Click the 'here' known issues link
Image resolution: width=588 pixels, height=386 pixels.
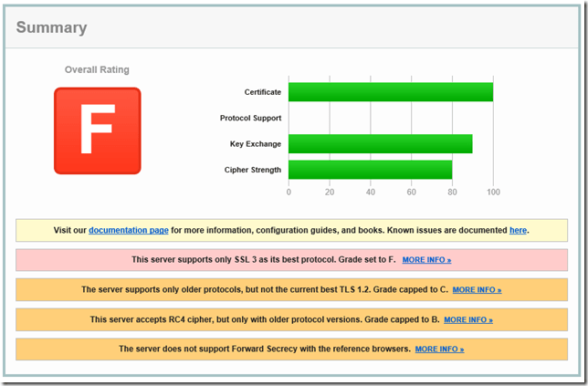(518, 230)
